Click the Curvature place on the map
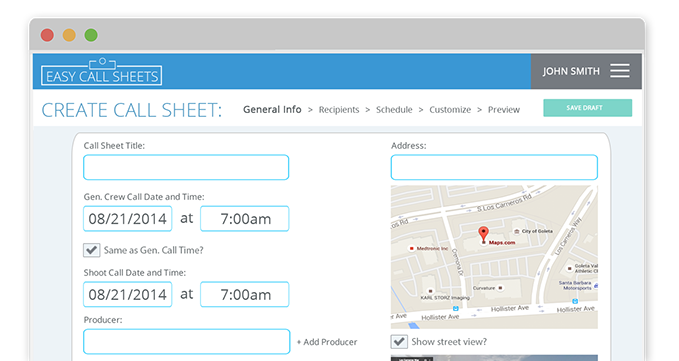 (483, 288)
